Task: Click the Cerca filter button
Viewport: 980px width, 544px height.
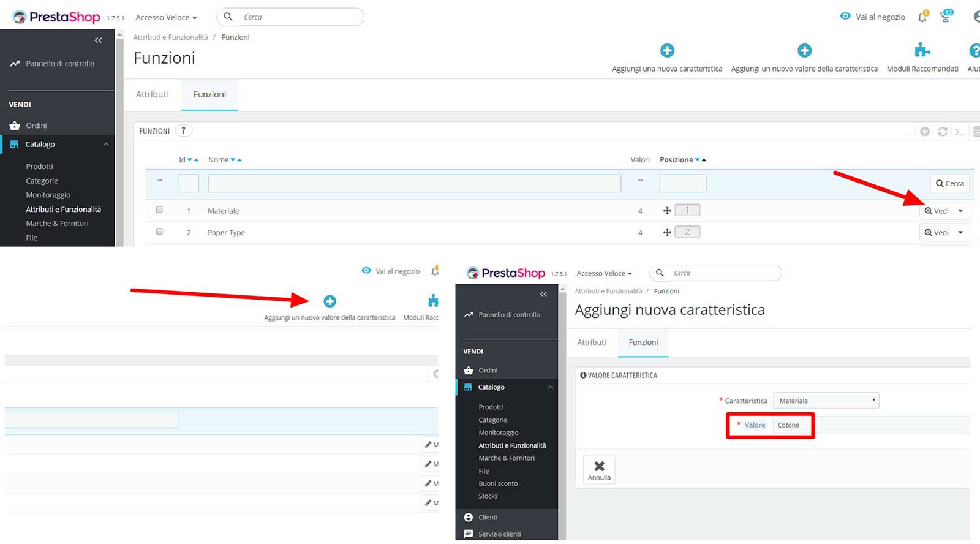Action: coord(949,183)
